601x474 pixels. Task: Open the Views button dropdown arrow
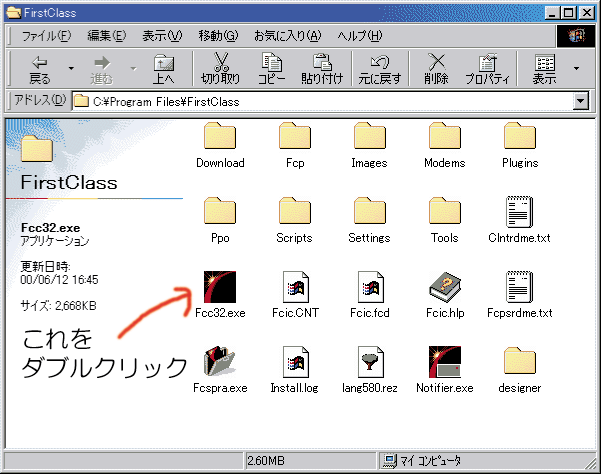[x=576, y=69]
